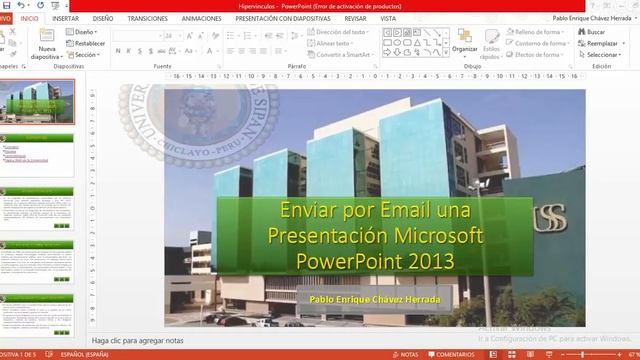Open the Sección dropdown

[x=83, y=55]
